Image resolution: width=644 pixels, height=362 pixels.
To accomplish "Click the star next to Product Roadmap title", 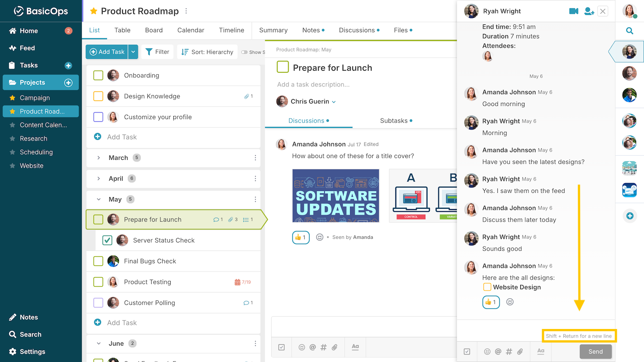I will pyautogui.click(x=94, y=11).
